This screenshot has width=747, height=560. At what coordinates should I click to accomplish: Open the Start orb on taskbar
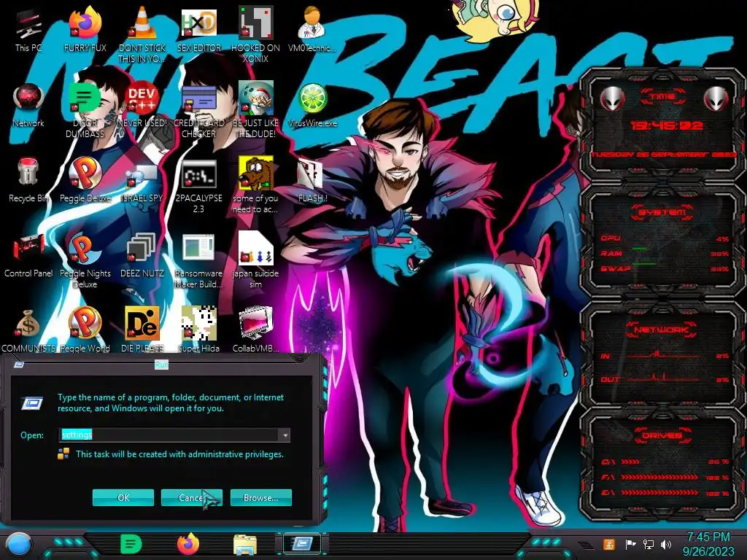[18, 544]
